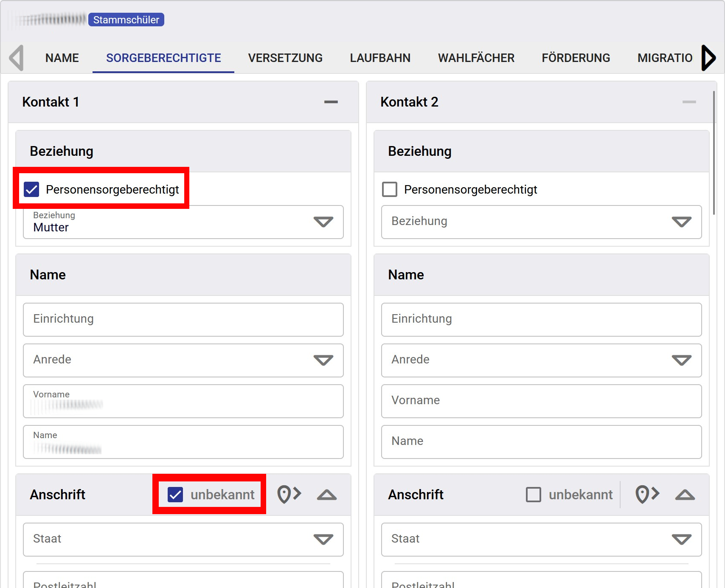
Task: Collapse Kontakt 1 with the minus icon
Action: pos(331,102)
